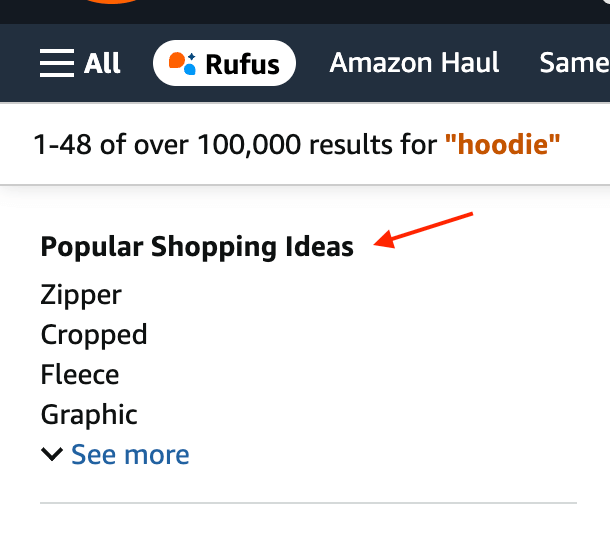Expand the See more link text

[130, 455]
